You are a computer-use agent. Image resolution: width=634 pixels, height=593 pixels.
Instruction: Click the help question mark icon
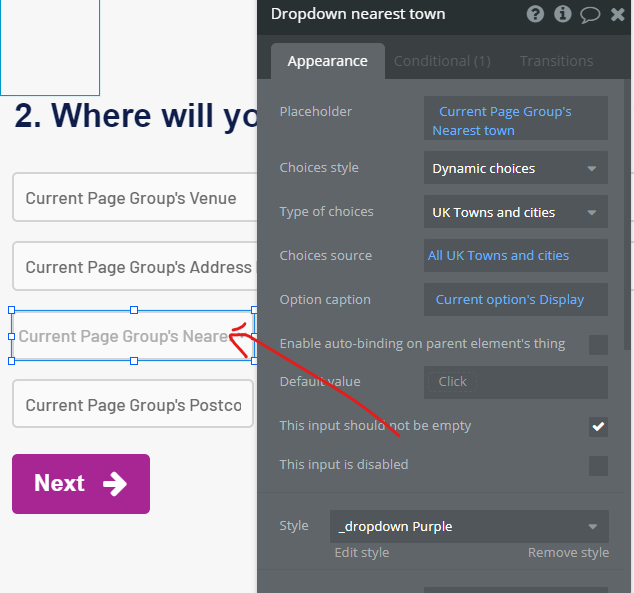536,14
